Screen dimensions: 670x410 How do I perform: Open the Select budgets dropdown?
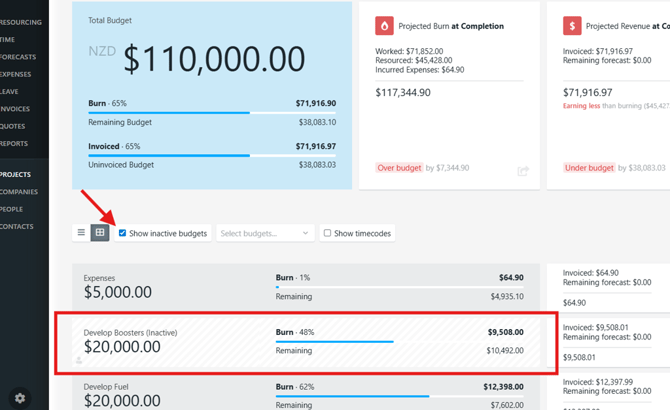click(x=264, y=233)
